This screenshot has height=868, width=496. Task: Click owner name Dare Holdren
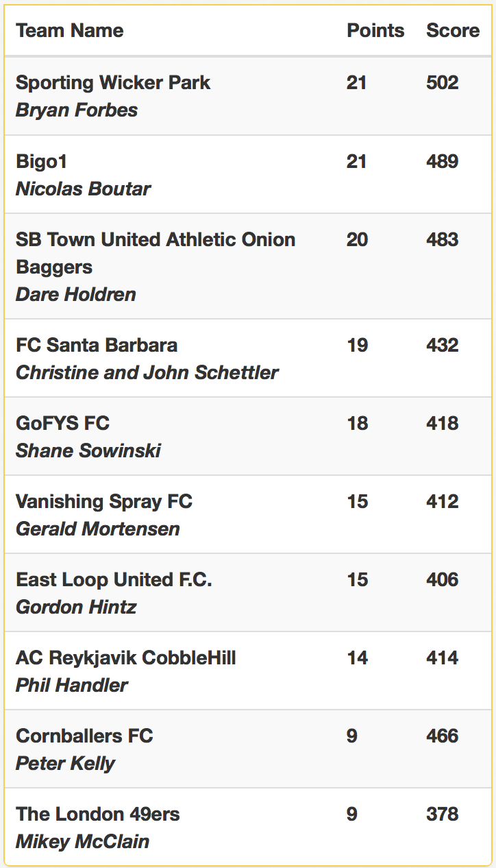(76, 294)
